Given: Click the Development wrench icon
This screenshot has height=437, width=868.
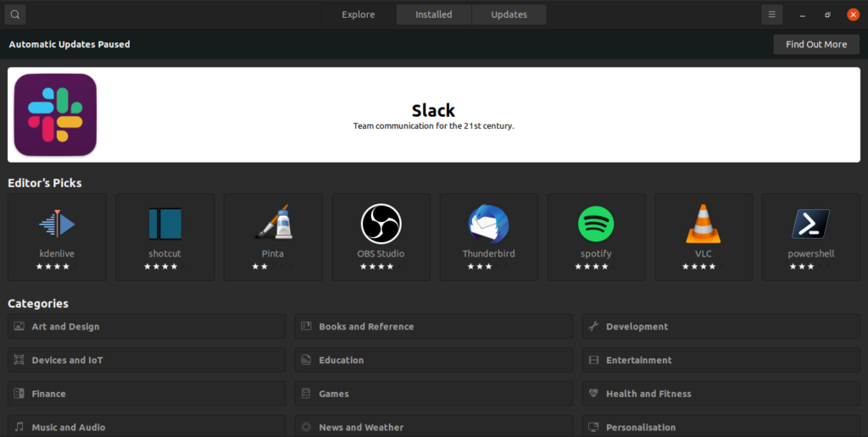Looking at the screenshot, I should 593,326.
